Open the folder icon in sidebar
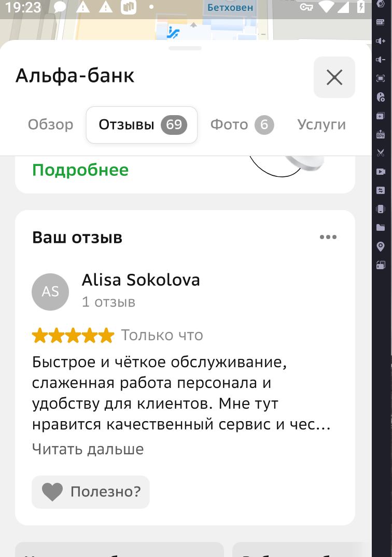 pos(381,228)
